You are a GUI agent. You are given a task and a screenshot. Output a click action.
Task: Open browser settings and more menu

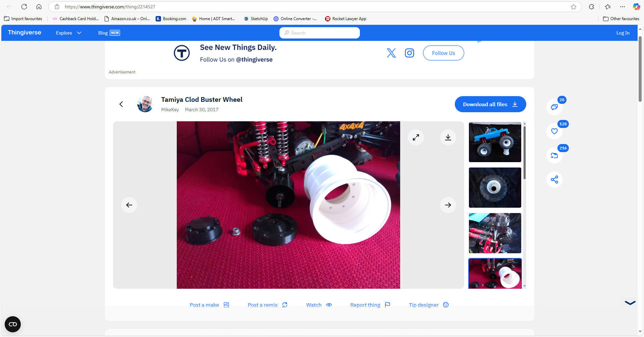623,7
